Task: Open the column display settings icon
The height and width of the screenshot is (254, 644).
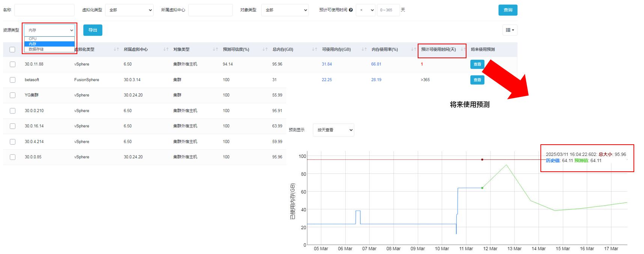Action: 510,30
